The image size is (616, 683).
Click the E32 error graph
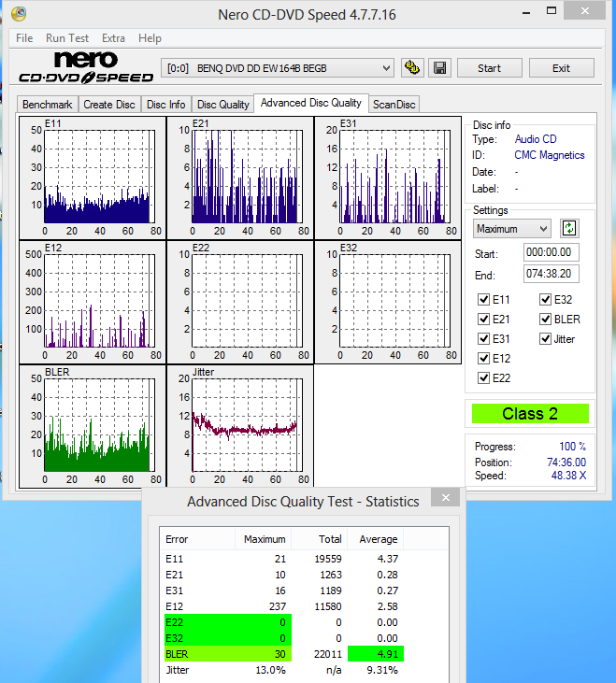click(x=388, y=303)
